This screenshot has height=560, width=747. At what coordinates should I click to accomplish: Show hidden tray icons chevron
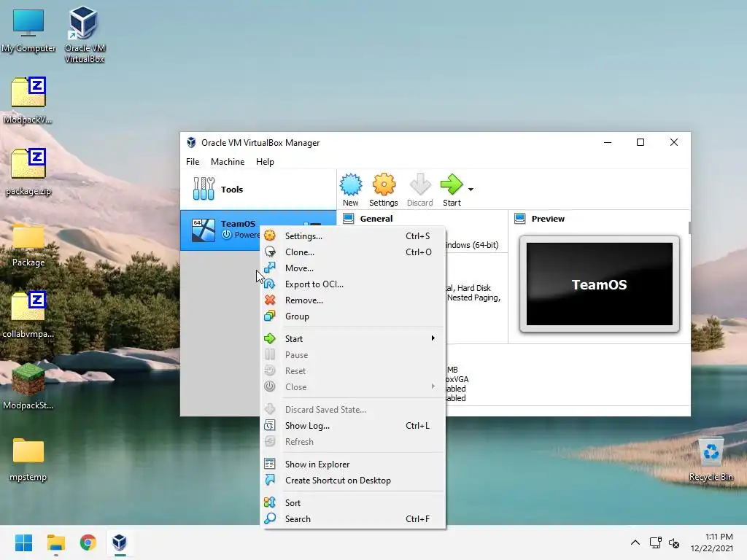635,542
